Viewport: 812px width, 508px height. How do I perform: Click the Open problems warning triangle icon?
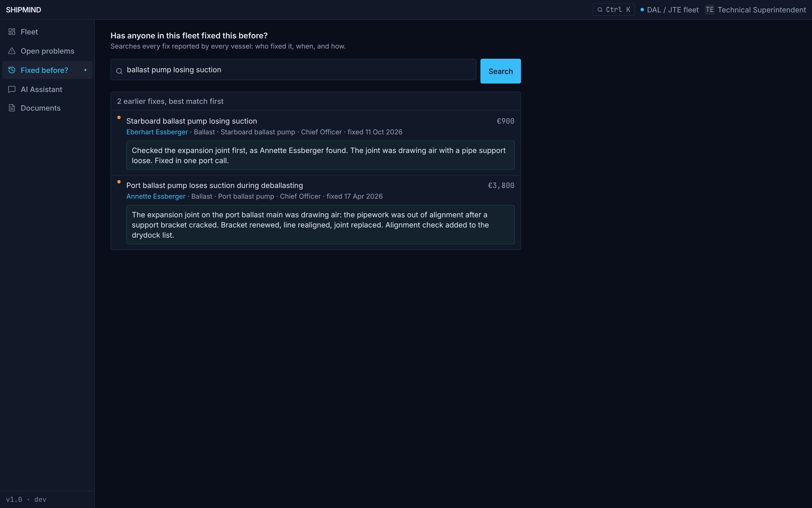click(x=12, y=51)
